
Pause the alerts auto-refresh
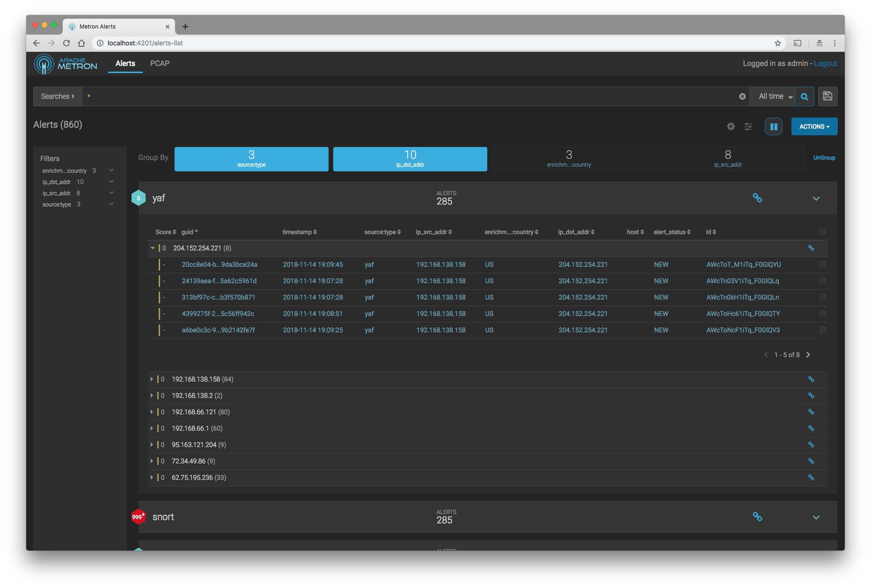pos(774,126)
